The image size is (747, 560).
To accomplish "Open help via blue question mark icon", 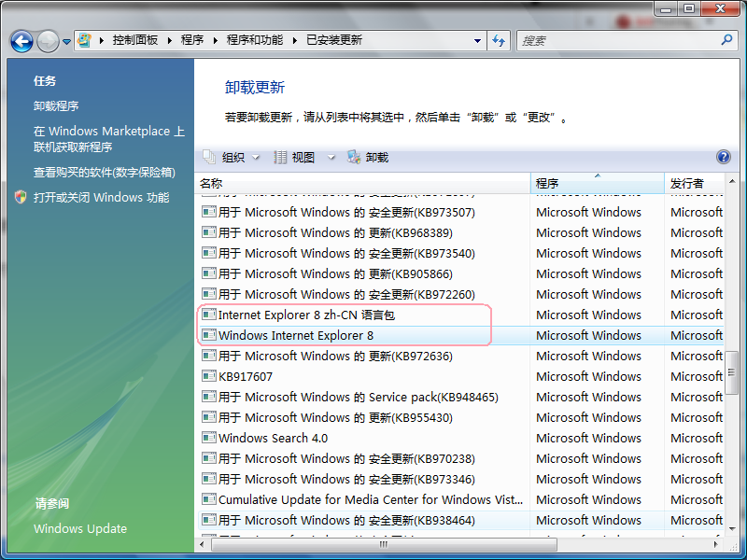I will [x=723, y=157].
